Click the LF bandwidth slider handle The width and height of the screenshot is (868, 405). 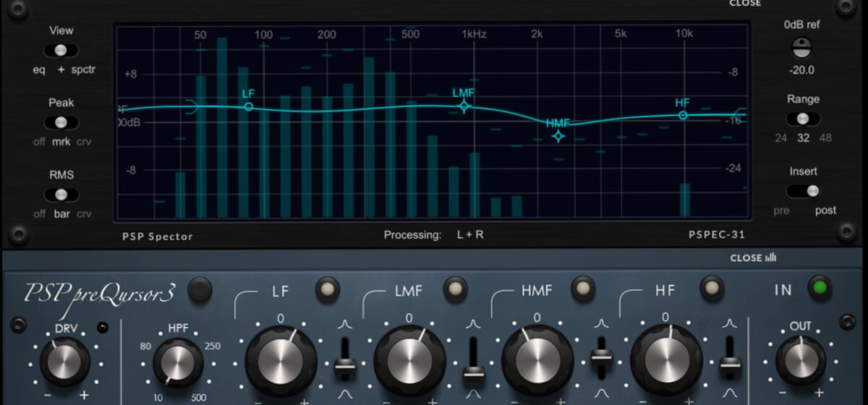click(345, 367)
